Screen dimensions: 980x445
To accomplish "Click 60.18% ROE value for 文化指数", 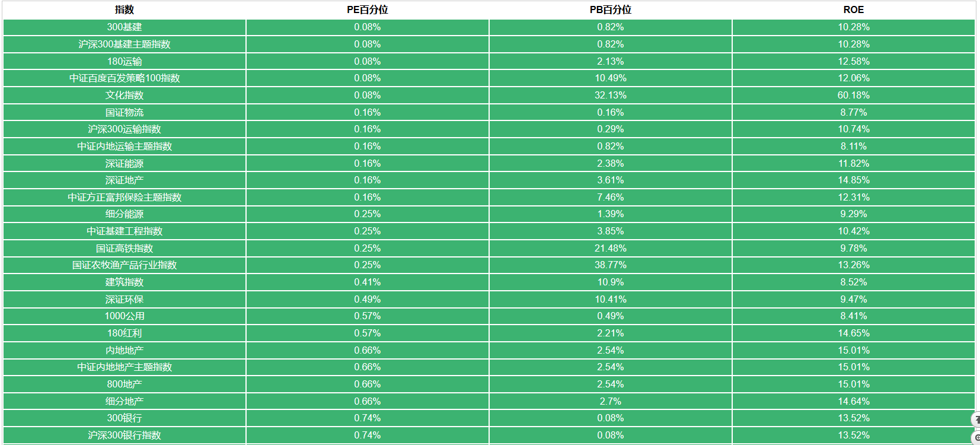I will tap(854, 96).
